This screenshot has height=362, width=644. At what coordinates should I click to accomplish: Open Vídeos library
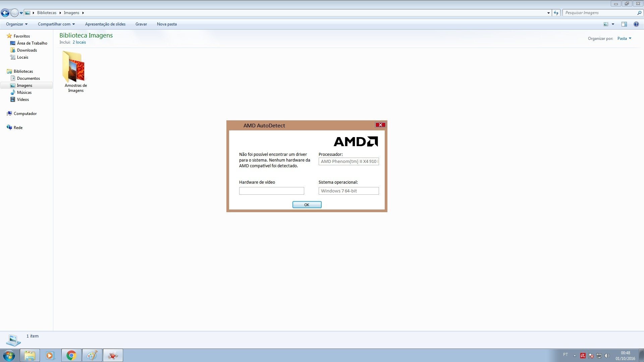pos(23,100)
